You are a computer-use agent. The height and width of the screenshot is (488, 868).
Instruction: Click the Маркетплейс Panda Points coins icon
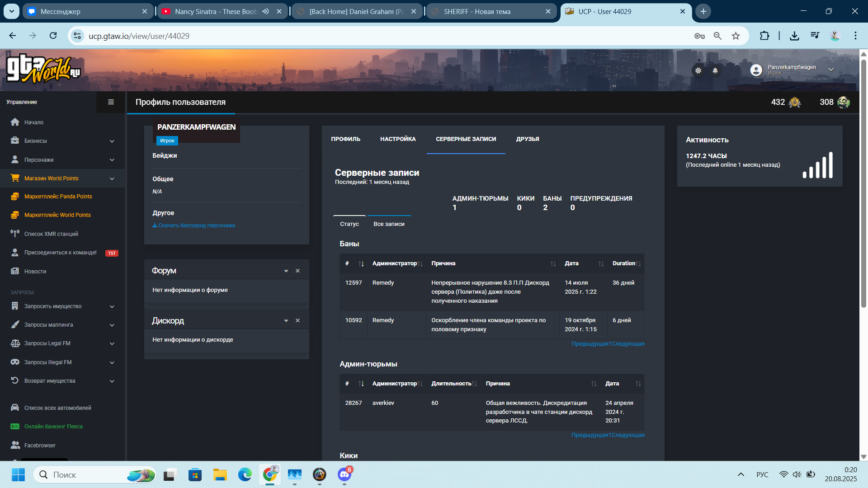[x=15, y=197]
